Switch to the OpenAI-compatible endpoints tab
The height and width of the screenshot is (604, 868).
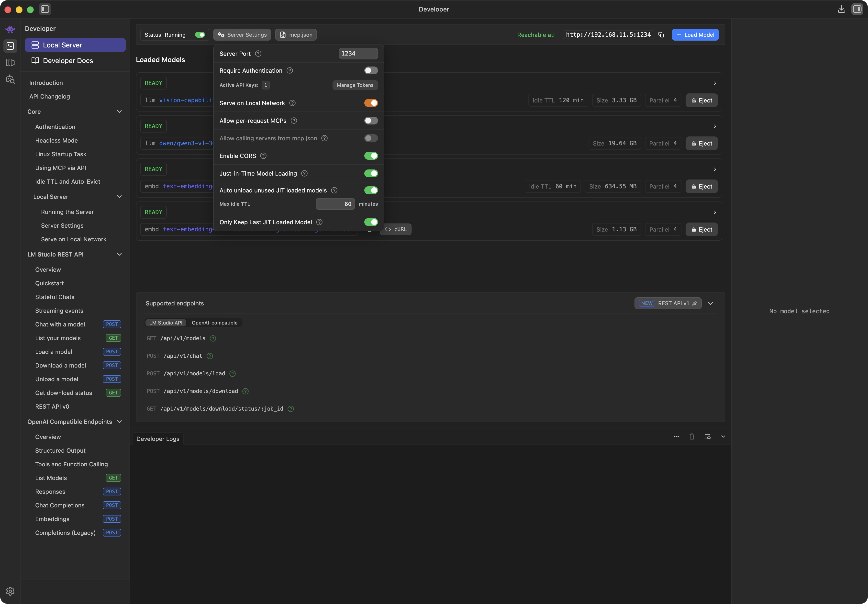(214, 323)
